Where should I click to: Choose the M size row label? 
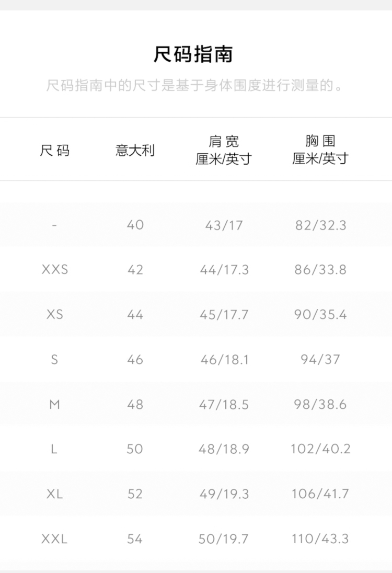(54, 405)
